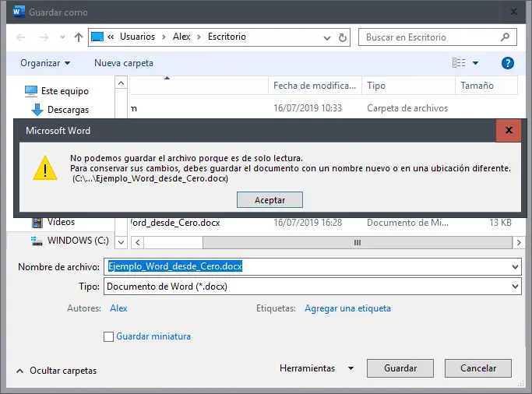The width and height of the screenshot is (532, 394).
Task: Click Agregar una etiqueta
Action: click(x=347, y=308)
